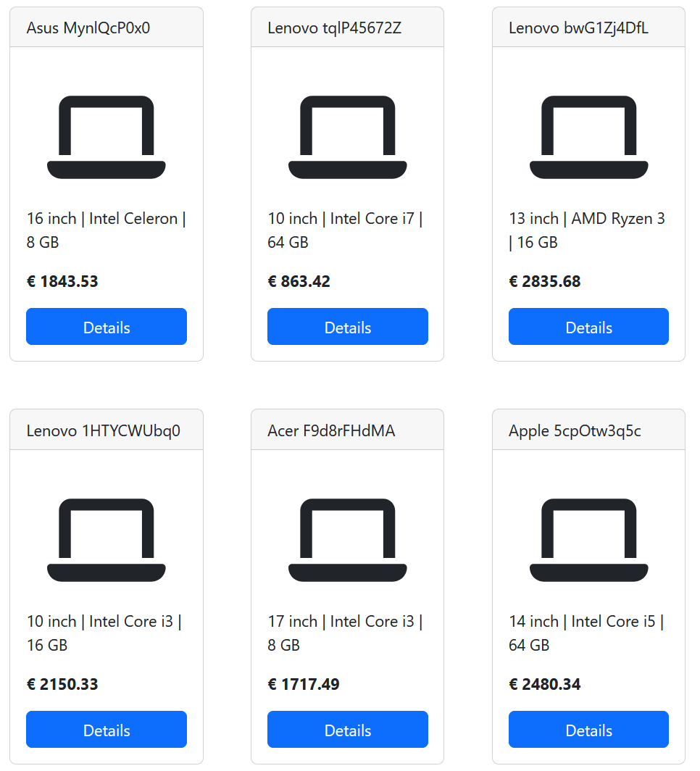700x771 pixels.
Task: Click the € 2835.68 price
Action: coord(544,282)
